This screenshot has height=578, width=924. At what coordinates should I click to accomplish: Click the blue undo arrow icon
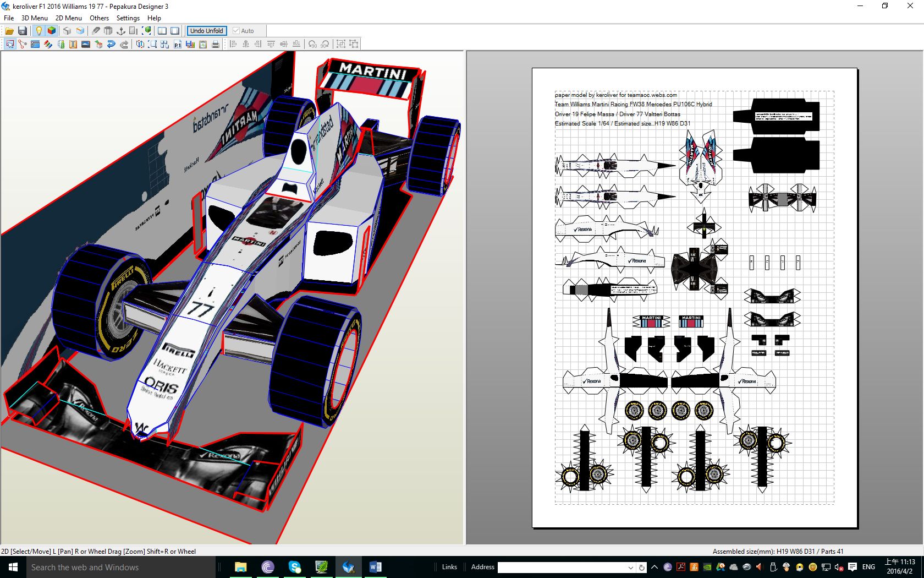tap(111, 44)
